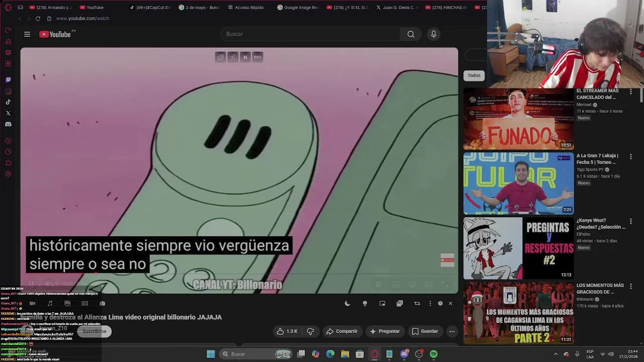
Task: Start voice search with the microphone icon
Action: click(434, 34)
